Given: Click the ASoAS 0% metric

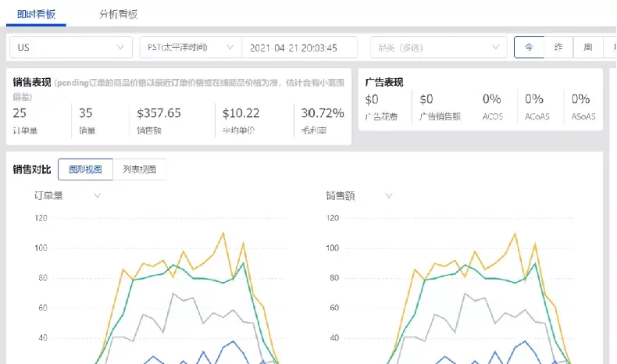Looking at the screenshot, I should (x=581, y=99).
